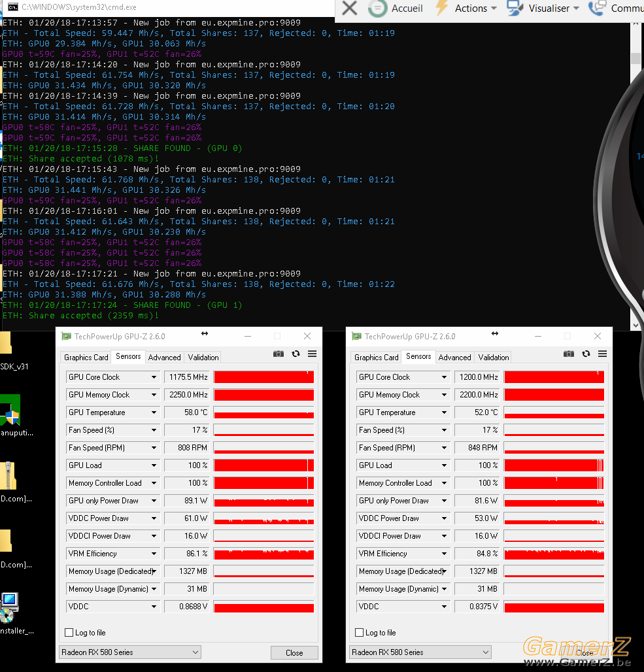Click the Accueil home icon in top toolbar
The width and height of the screenshot is (644, 672).
pos(377,8)
